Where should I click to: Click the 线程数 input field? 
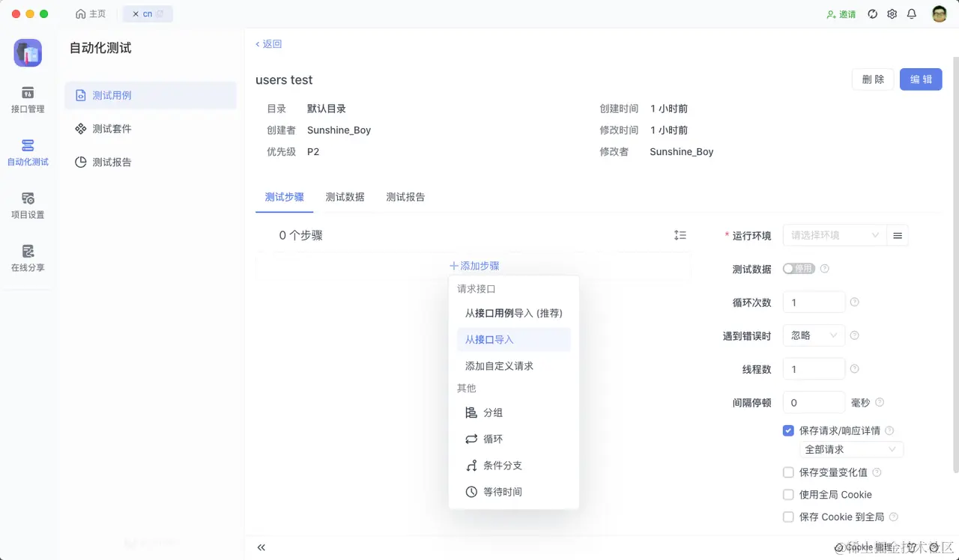pos(814,369)
